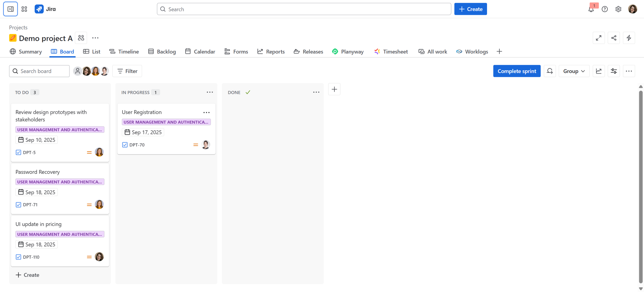Click the Search board input field

coord(39,71)
